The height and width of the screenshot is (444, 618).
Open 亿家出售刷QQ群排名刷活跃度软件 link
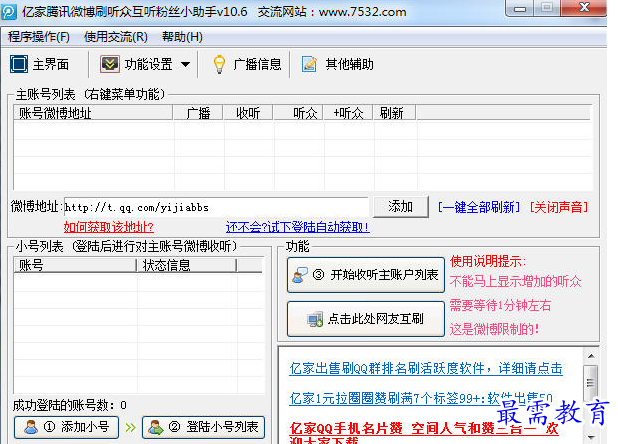(426, 369)
